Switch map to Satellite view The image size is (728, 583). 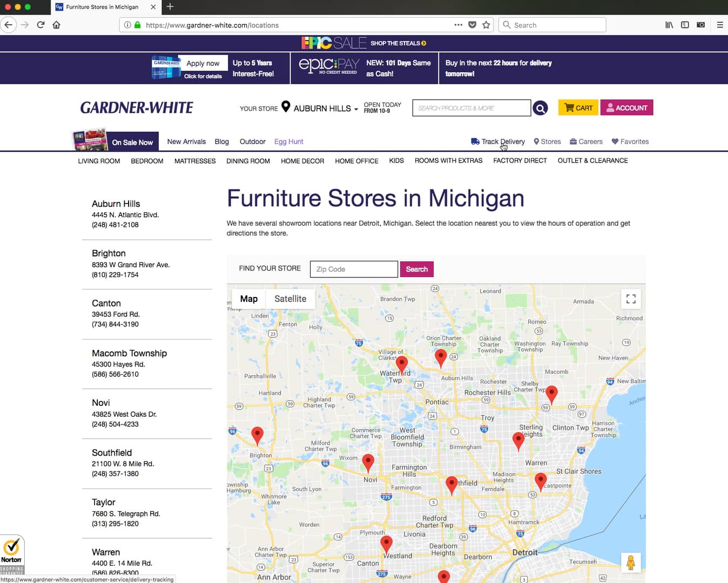coord(290,299)
